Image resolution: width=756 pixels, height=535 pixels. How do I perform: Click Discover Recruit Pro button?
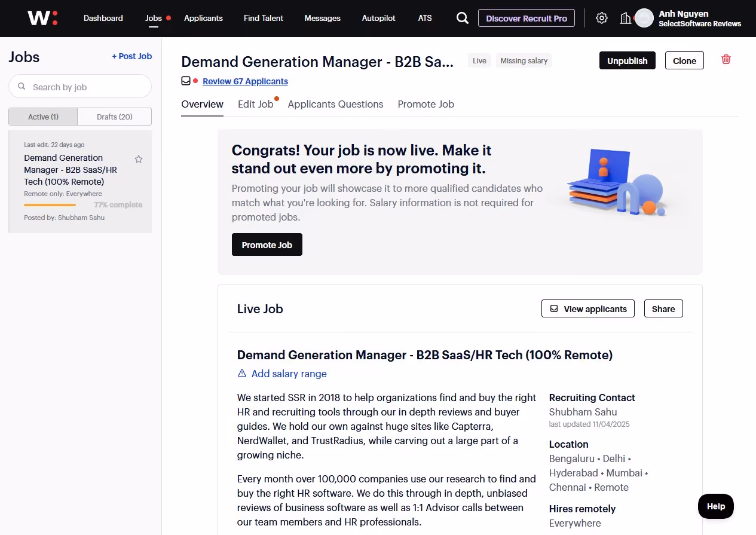click(x=527, y=18)
